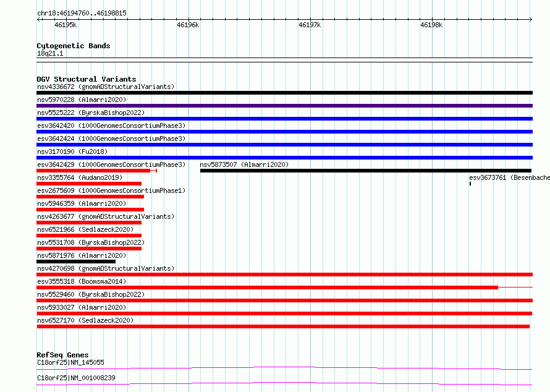Select variant label nsv5933027 (Almarri2020)
This screenshot has width=550, height=392.
click(82, 307)
